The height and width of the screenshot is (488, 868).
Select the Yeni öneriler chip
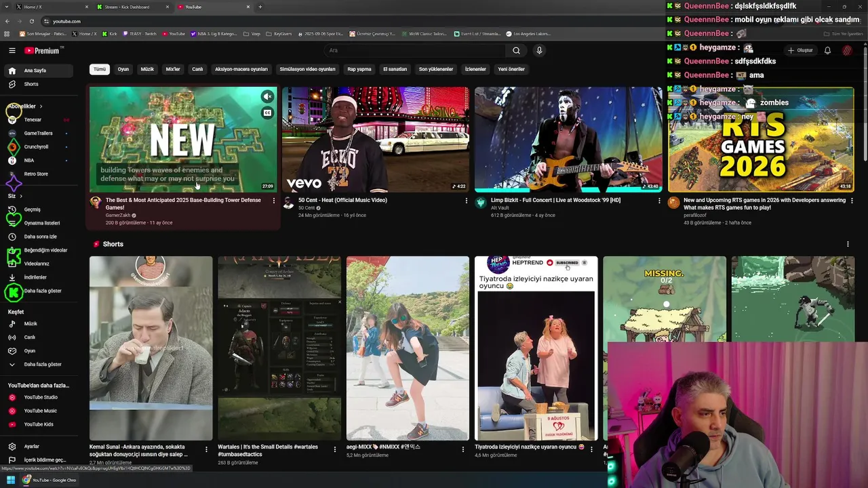click(x=511, y=69)
